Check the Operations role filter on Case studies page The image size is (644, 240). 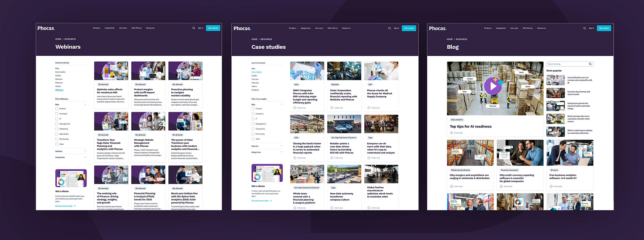click(253, 129)
